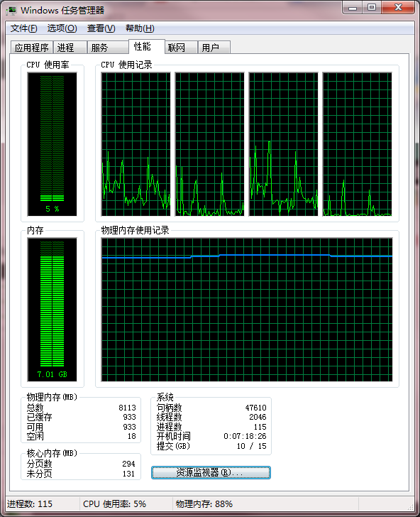
Task: Click the 资源监视器(R)... button
Action: (211, 472)
